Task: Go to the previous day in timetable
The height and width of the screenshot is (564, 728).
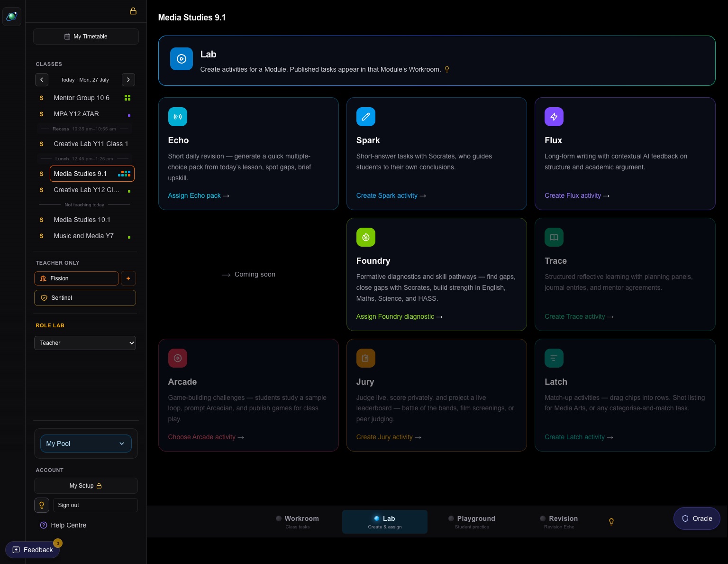Action: point(42,80)
